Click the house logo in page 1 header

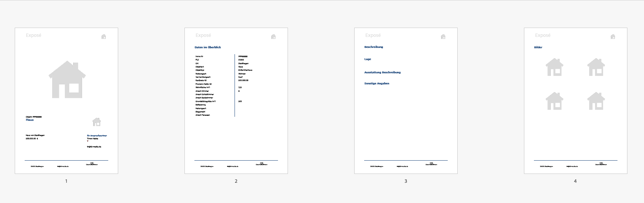(x=103, y=36)
